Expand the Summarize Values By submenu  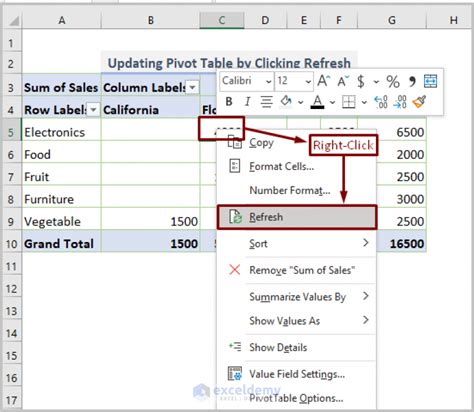pyautogui.click(x=297, y=296)
